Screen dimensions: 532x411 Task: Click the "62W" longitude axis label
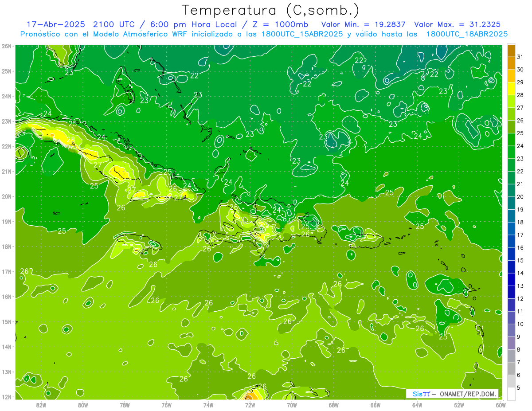[x=459, y=405]
